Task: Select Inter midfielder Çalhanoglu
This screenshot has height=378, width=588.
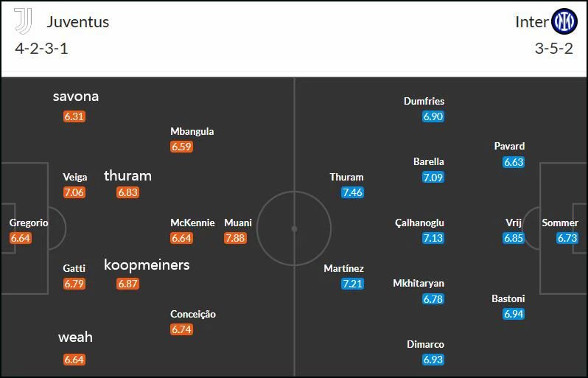Action: [x=419, y=223]
